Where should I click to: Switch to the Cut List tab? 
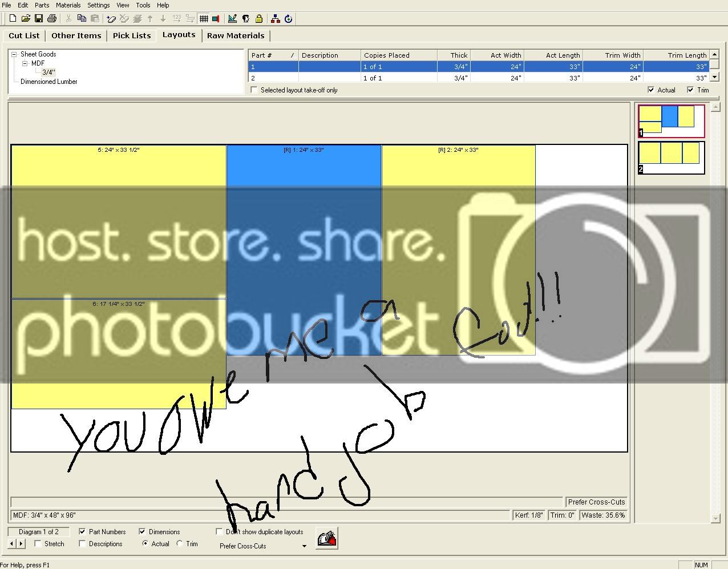(24, 35)
